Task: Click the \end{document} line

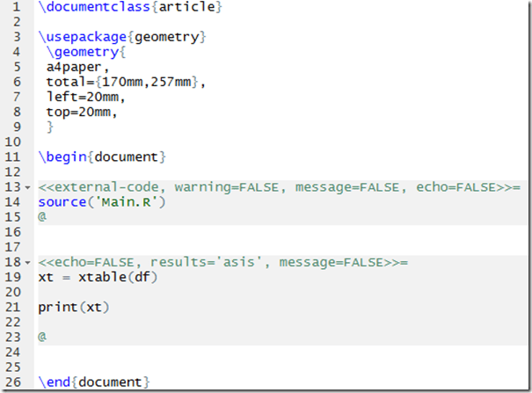Action: [x=93, y=382]
